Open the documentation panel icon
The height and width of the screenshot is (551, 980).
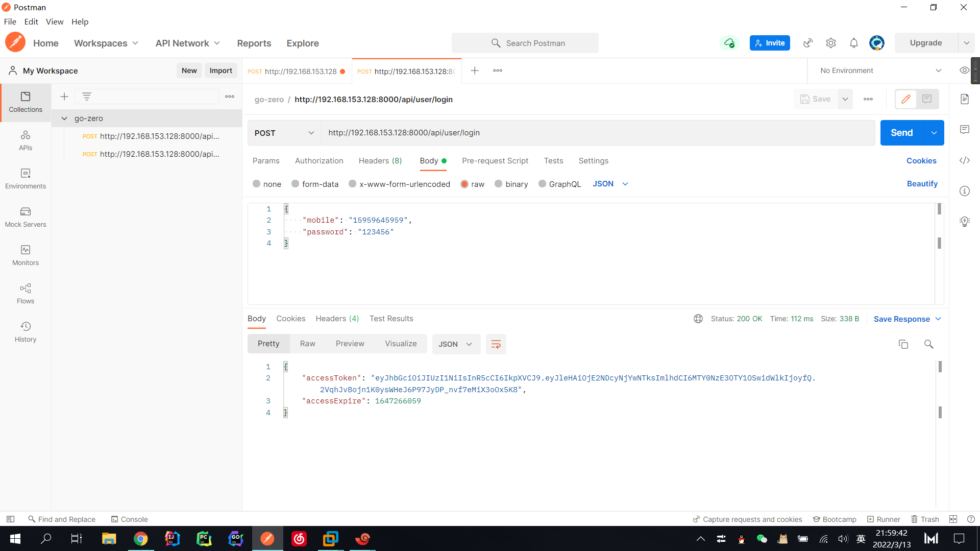[965, 99]
